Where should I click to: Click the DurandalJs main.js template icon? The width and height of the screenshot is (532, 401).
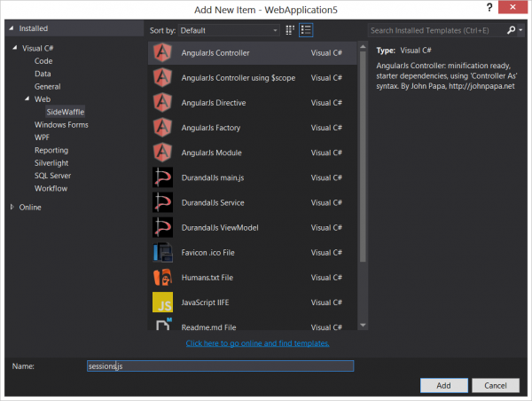coord(162,177)
